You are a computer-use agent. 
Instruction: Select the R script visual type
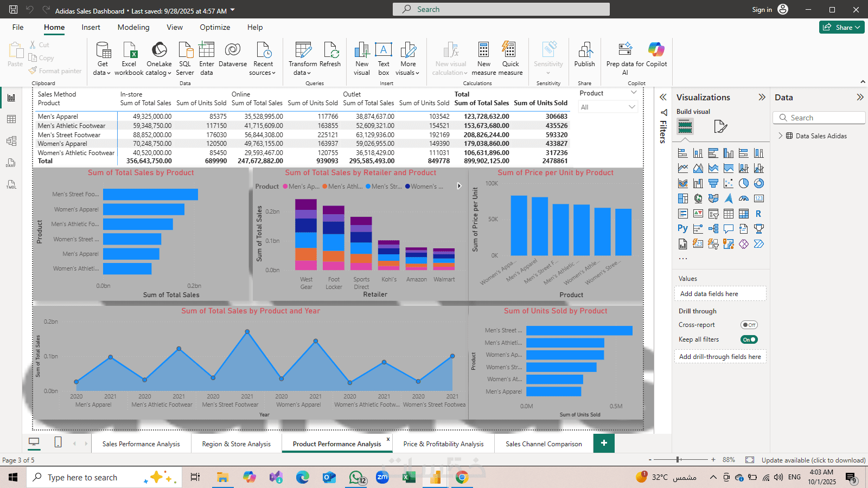pyautogui.click(x=759, y=214)
